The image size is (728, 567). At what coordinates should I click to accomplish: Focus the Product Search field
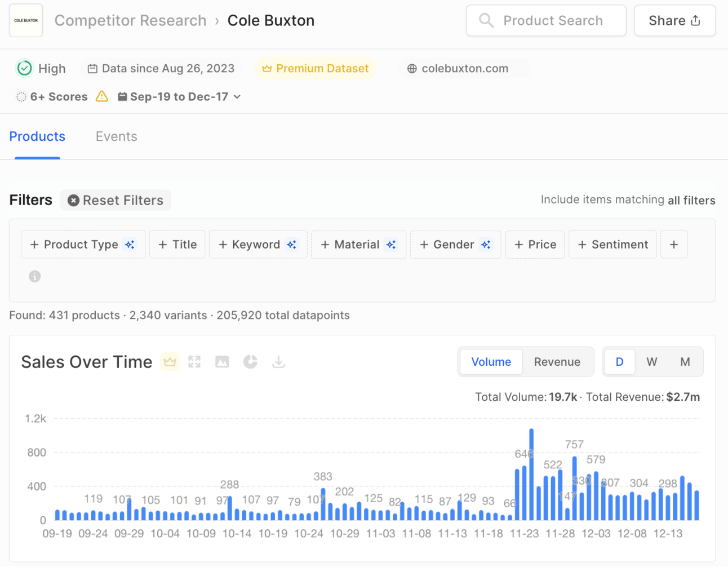tap(546, 21)
